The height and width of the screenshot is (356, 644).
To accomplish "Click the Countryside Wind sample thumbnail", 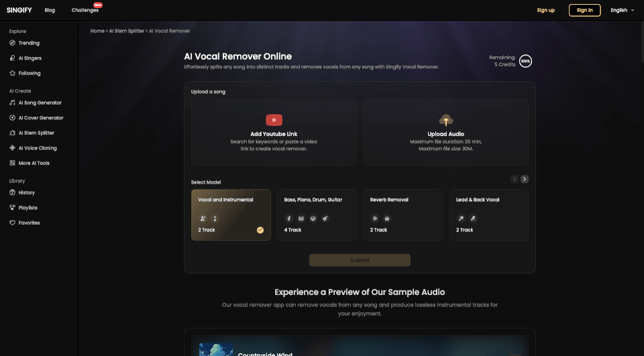I will tap(215, 350).
